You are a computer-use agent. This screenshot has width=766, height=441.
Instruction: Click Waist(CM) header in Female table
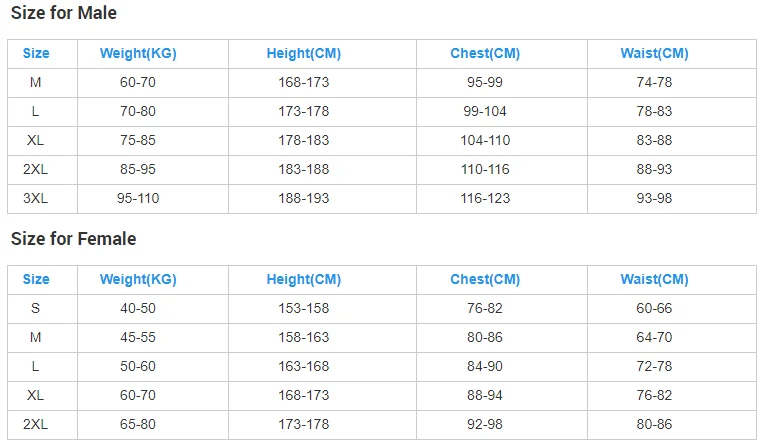pyautogui.click(x=654, y=280)
